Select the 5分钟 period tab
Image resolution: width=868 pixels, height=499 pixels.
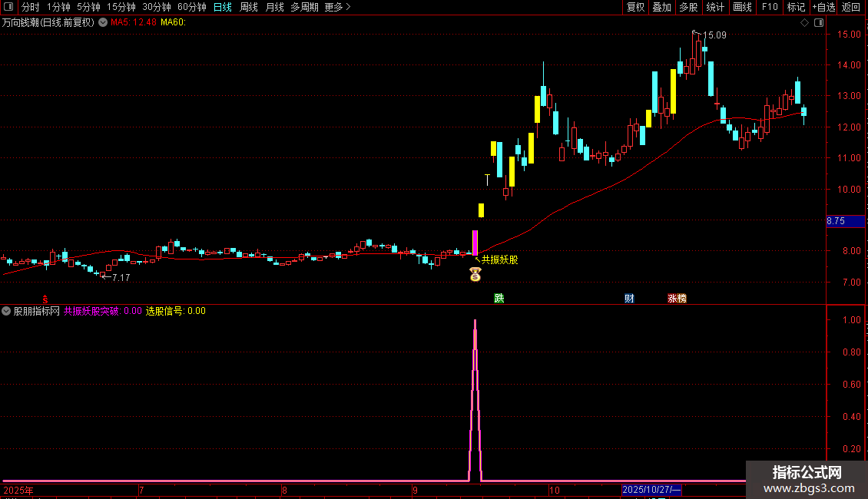tap(88, 7)
